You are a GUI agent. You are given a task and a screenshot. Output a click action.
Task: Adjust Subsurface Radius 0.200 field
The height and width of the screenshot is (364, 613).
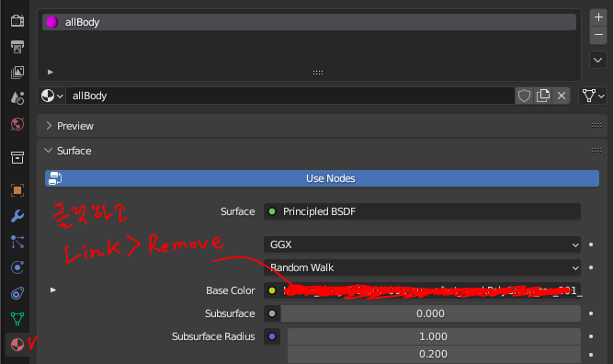434,354
